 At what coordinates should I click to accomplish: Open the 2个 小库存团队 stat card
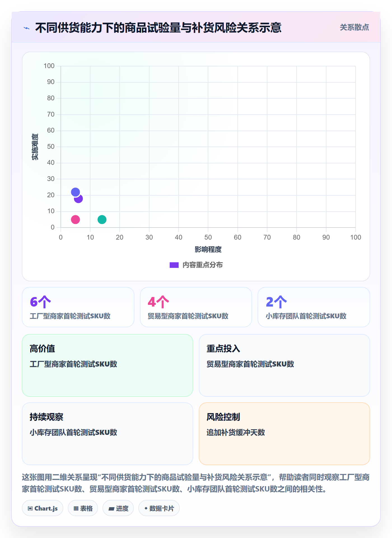tap(314, 307)
